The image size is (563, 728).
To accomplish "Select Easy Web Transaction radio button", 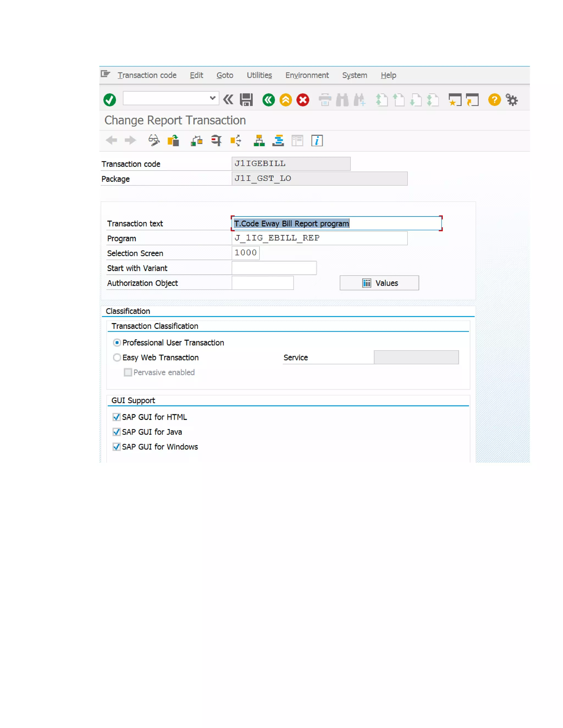I will click(117, 357).
